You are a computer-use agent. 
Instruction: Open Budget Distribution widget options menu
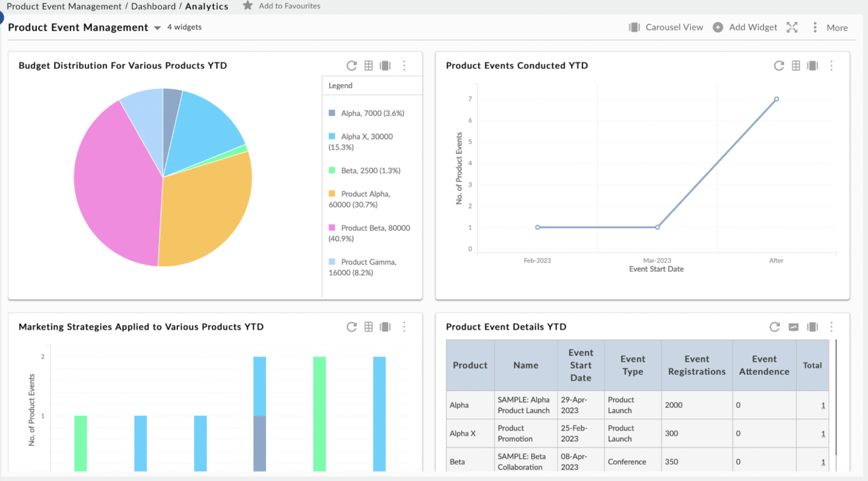pyautogui.click(x=404, y=66)
